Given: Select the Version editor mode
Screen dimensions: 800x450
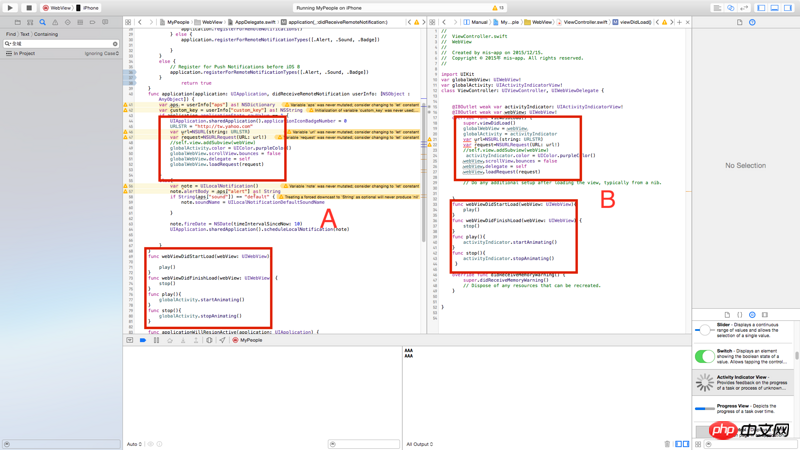Looking at the screenshot, I should click(x=744, y=8).
